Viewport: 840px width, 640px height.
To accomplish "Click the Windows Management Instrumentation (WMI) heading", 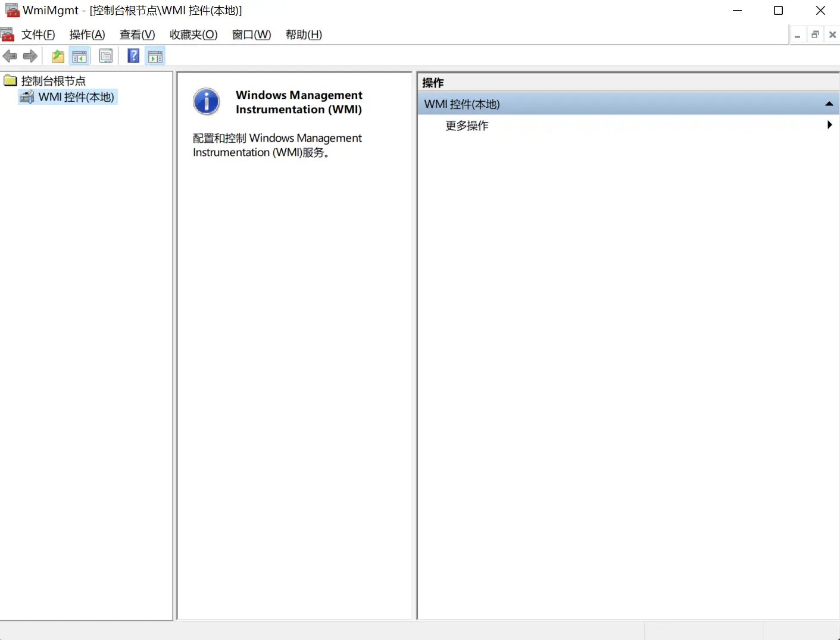I will point(299,102).
